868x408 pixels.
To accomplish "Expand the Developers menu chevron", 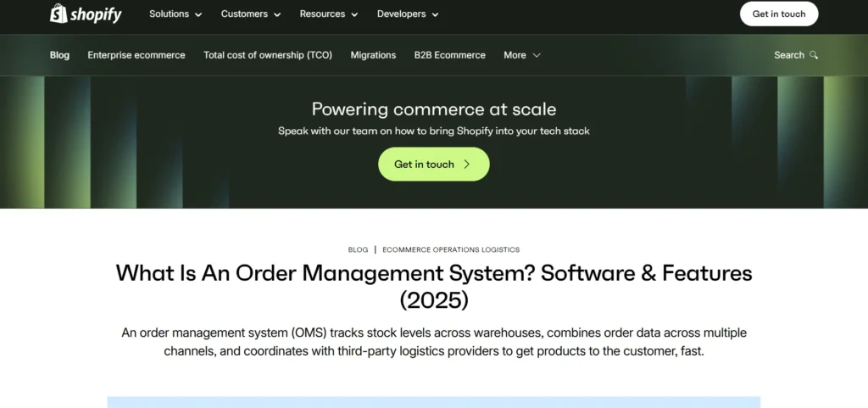I will coord(435,14).
